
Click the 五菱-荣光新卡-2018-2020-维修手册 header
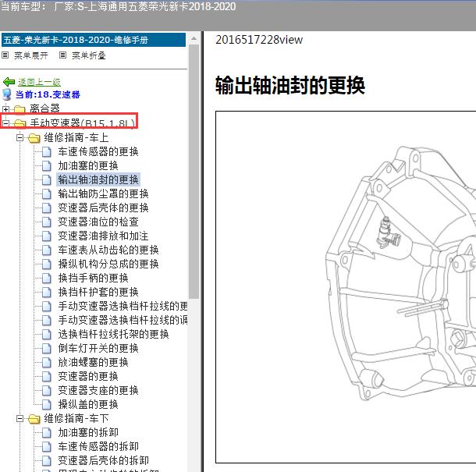[x=94, y=40]
